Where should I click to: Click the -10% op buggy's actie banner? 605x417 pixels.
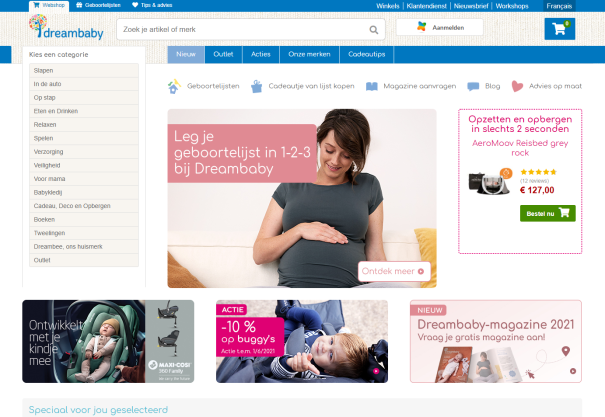pos(302,341)
